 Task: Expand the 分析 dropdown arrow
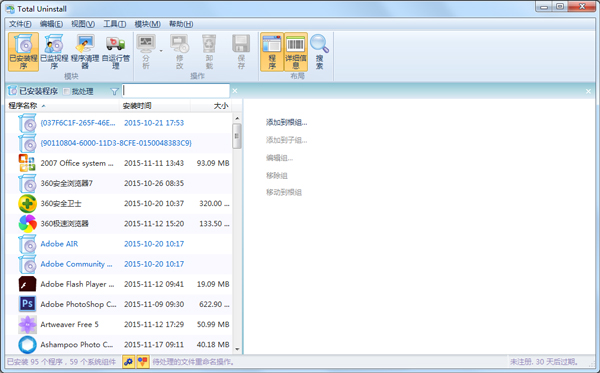click(x=161, y=51)
